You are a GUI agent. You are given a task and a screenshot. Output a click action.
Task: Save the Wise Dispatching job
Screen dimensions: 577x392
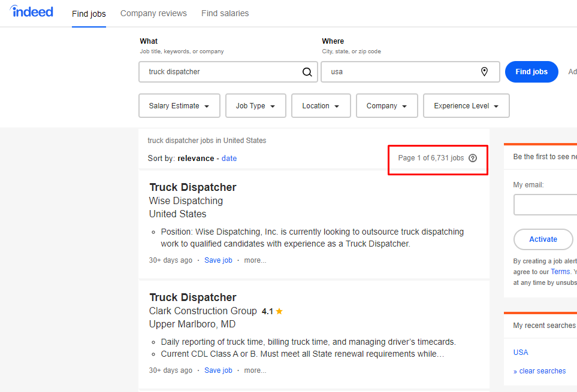point(218,260)
